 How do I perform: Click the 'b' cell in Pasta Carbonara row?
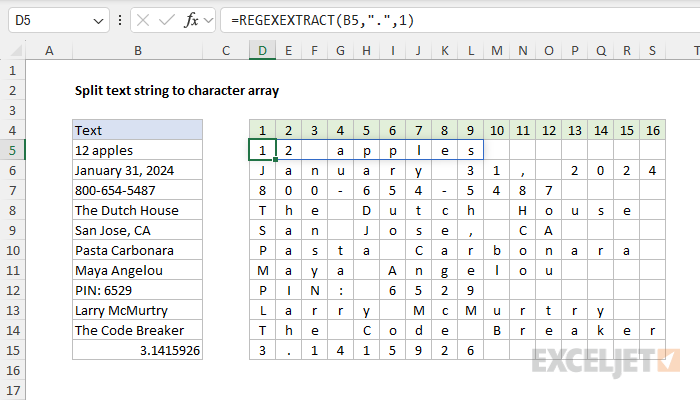(496, 250)
